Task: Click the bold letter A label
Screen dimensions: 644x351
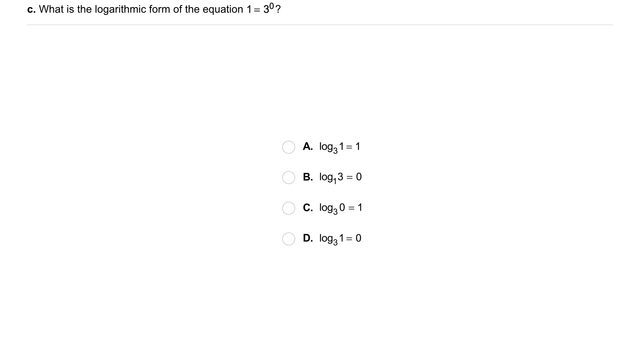Action: coord(308,147)
